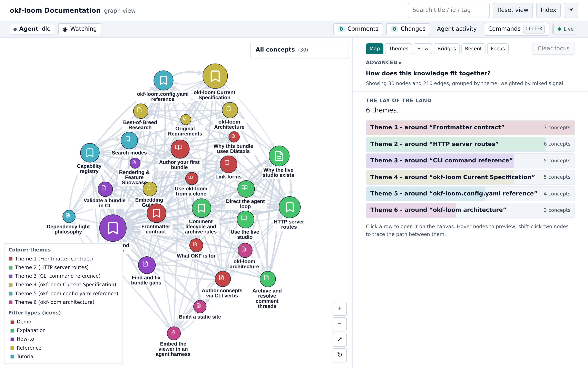Select the Frontmatter contract node
The width and height of the screenshot is (588, 368).
[156, 213]
